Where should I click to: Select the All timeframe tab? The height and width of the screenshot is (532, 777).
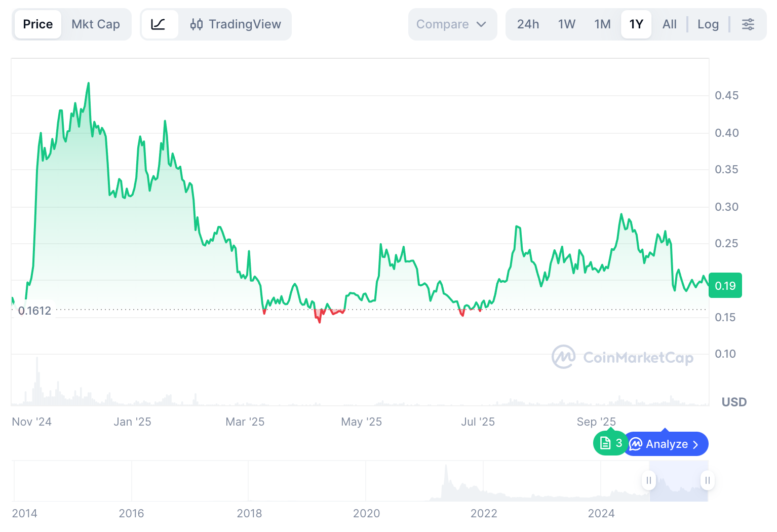(x=669, y=24)
